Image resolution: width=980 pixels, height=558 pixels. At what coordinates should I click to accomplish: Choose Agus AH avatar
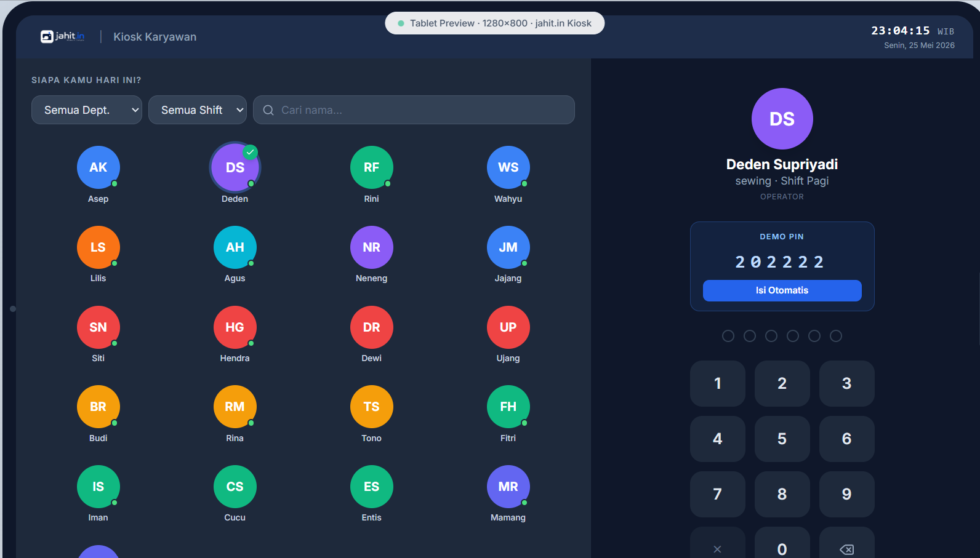point(235,247)
